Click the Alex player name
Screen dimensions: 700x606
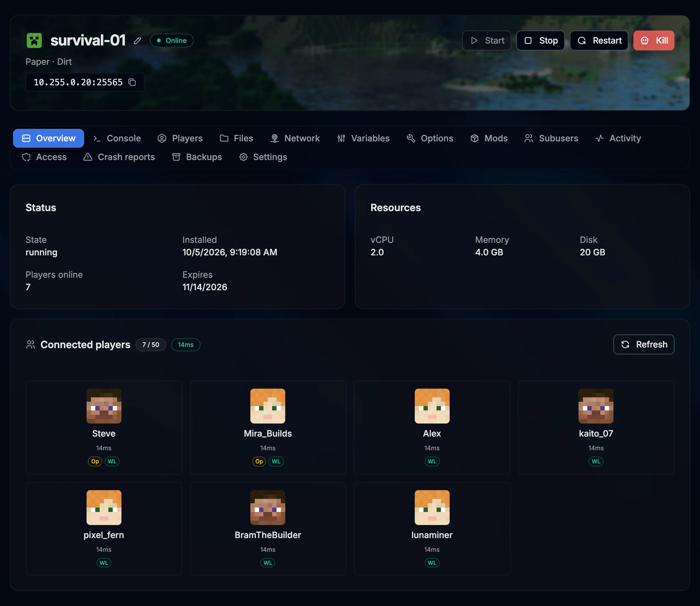click(x=432, y=433)
